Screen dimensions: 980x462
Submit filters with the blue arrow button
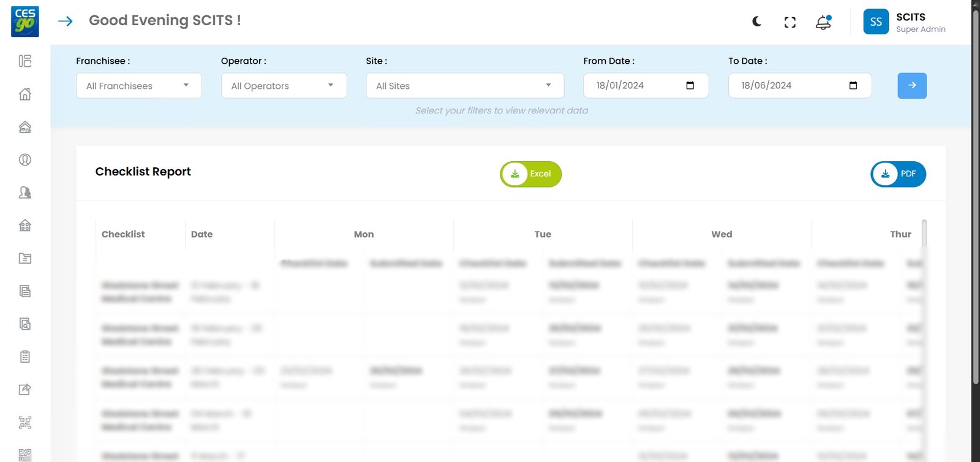tap(911, 86)
